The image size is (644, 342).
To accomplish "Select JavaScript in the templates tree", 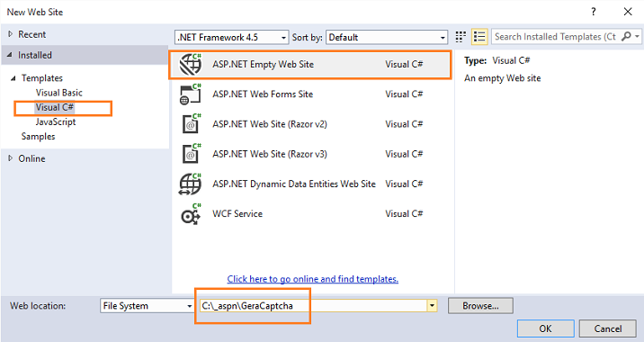I will 56,121.
